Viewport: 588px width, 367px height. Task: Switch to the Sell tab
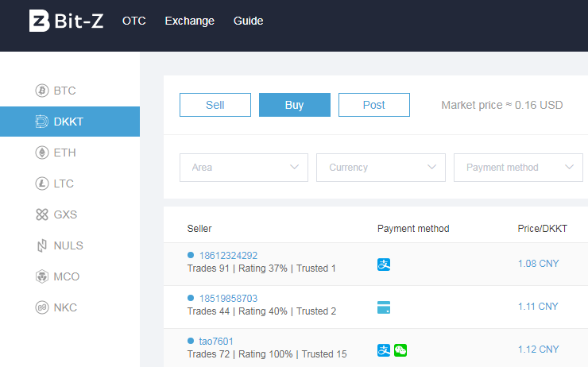pyautogui.click(x=215, y=105)
